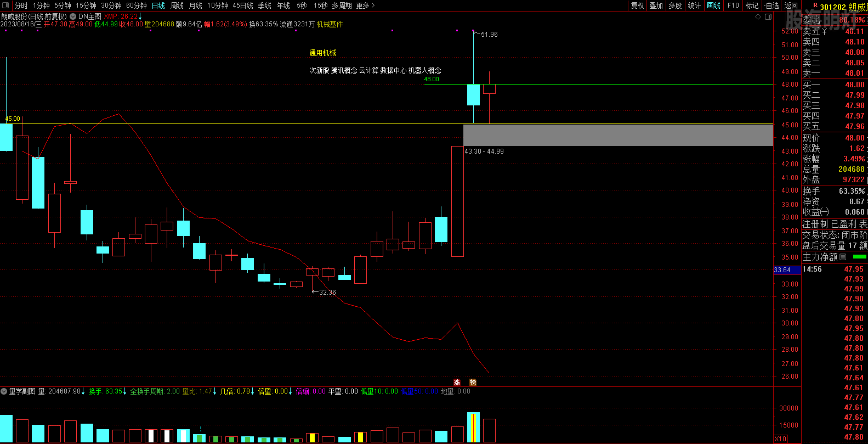Screen dimensions: 868x444
Task: Click the 33.64 price axis marker
Action: [x=787, y=270]
